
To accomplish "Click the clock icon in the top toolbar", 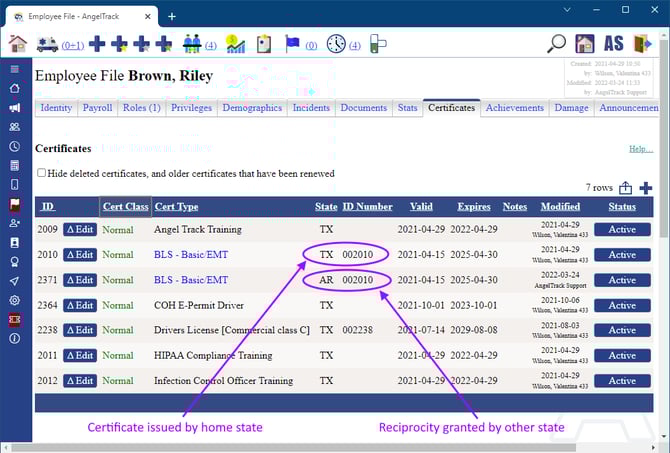I will click(335, 44).
